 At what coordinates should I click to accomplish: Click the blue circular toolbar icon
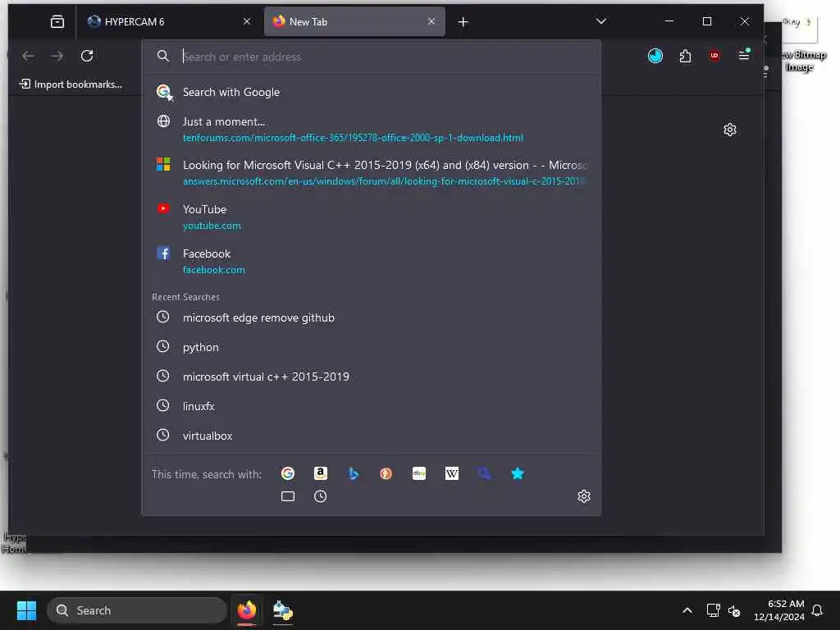(x=655, y=56)
